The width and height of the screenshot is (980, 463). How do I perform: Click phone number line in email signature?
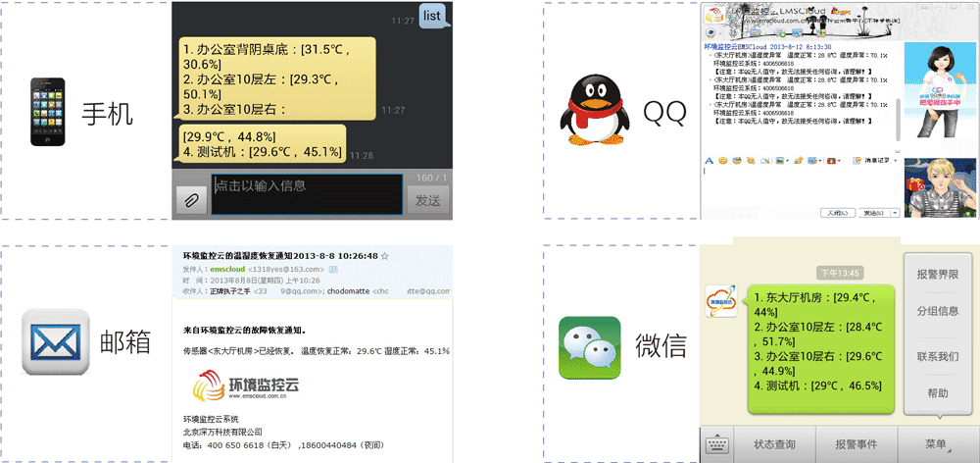283,445
